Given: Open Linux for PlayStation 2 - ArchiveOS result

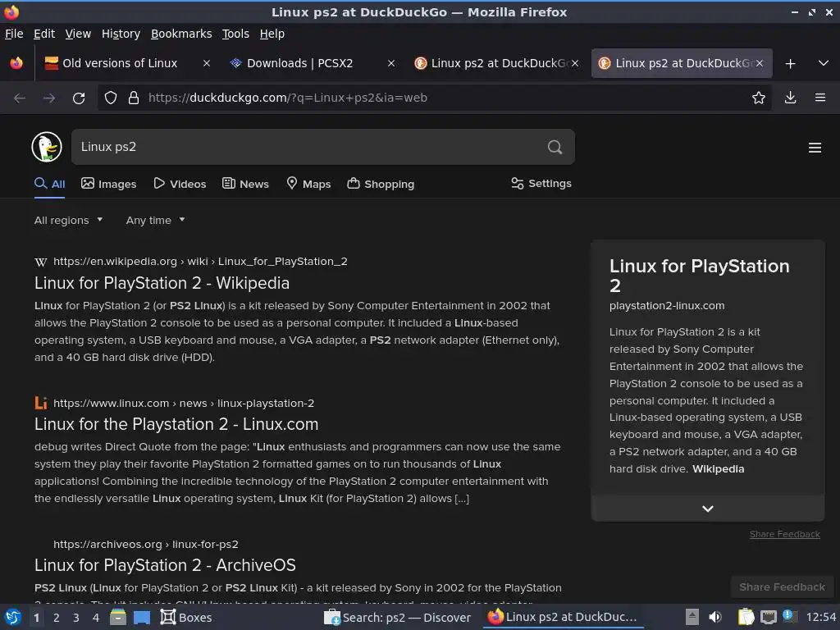Looking at the screenshot, I should pos(165,565).
